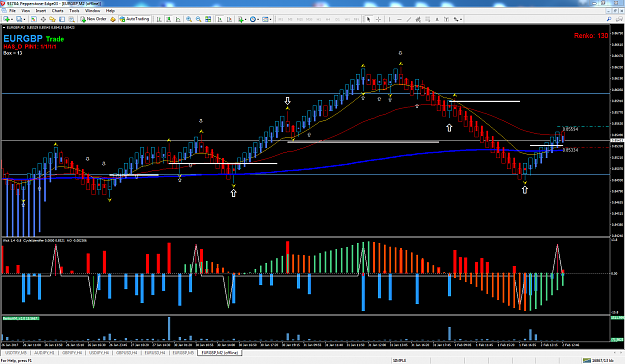This screenshot has height=364, width=625.
Task: Select the equidistant channel tool
Action: (418, 19)
